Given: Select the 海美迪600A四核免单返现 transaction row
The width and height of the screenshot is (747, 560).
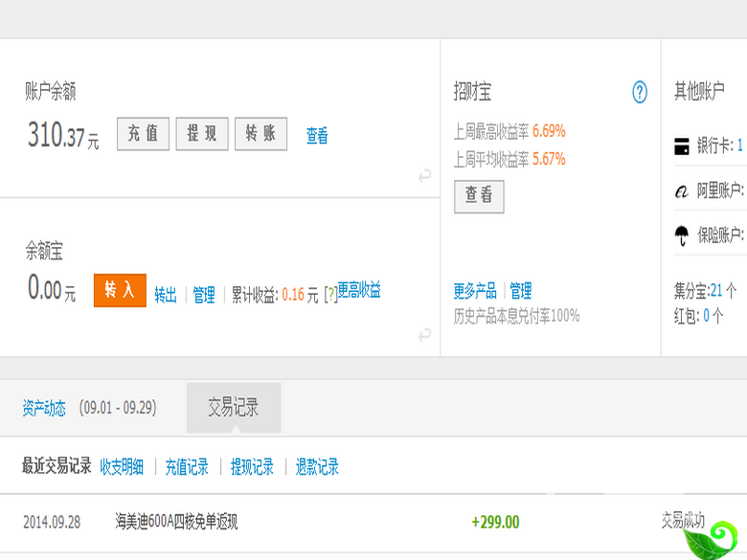Looking at the screenshot, I should click(x=373, y=523).
